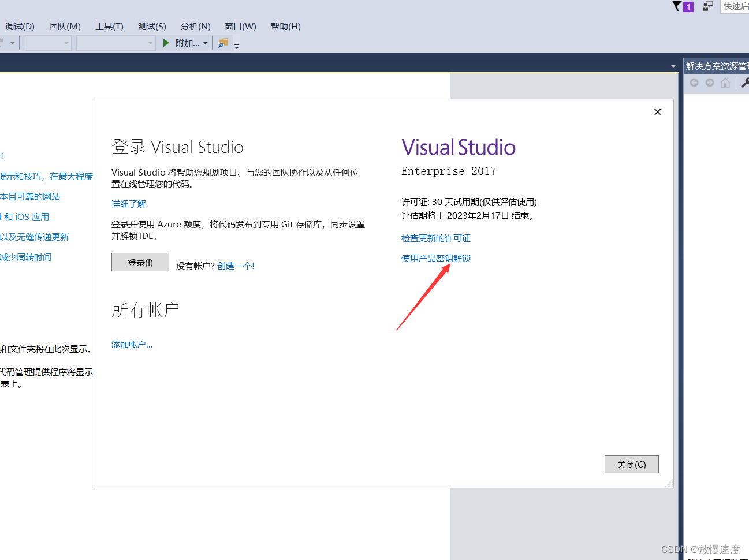Close the sign-in dialog with the X
Viewport: 749px width, 560px height.
(657, 112)
